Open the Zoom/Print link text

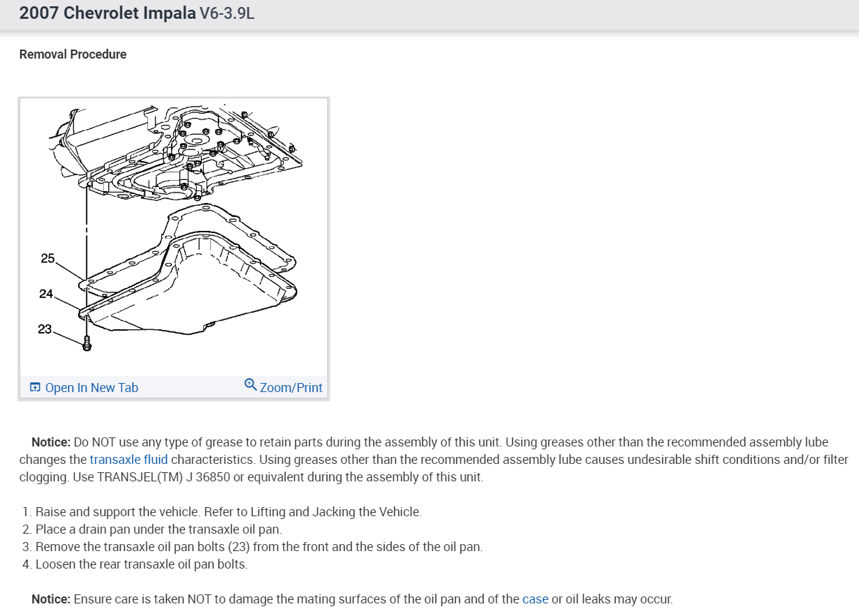click(x=291, y=388)
